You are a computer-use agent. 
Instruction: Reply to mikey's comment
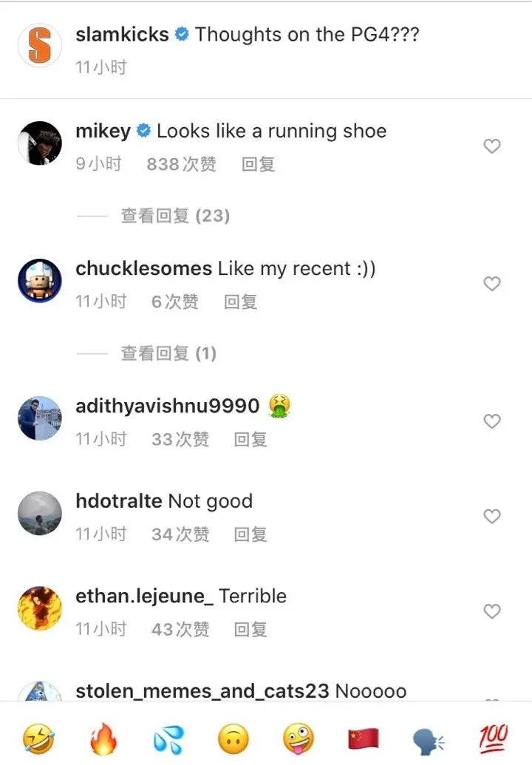coord(258,164)
